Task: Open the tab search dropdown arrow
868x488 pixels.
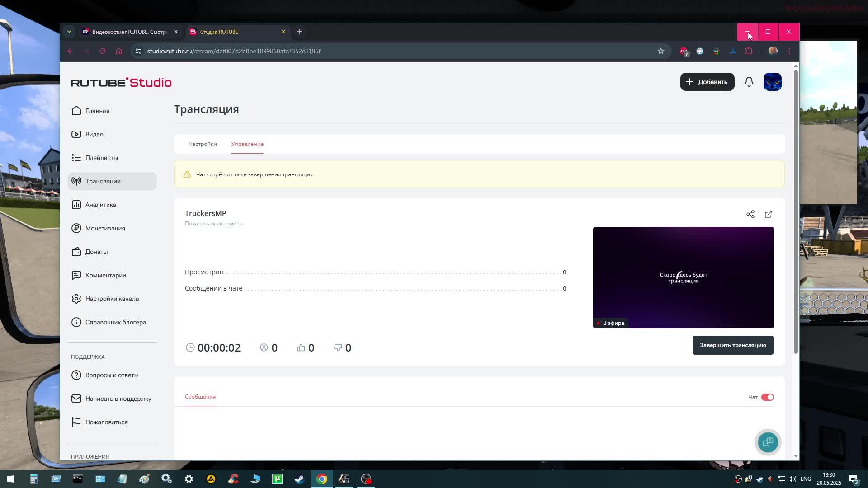Action: 69,32
